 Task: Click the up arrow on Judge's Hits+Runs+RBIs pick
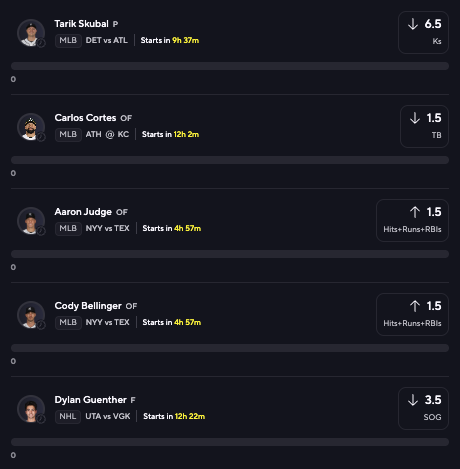coord(415,212)
